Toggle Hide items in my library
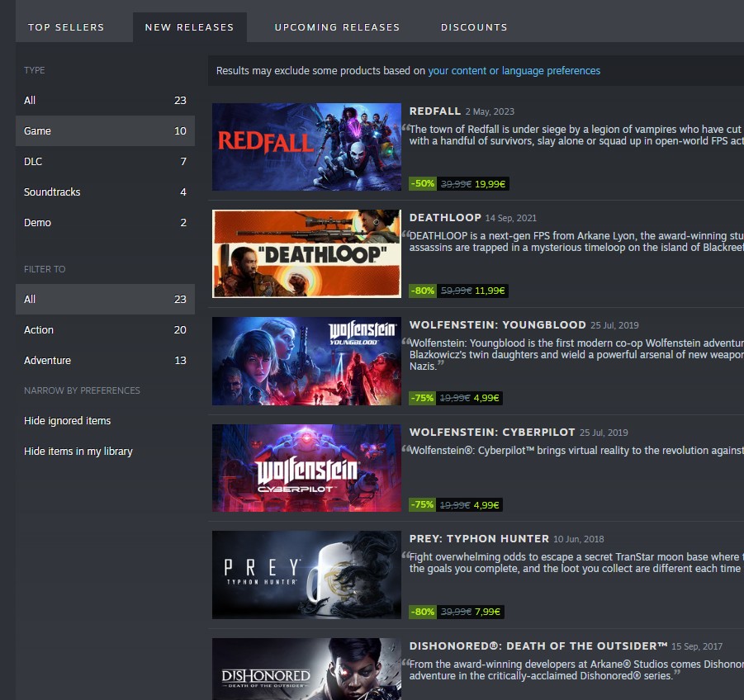Image resolution: width=744 pixels, height=700 pixels. (x=78, y=451)
